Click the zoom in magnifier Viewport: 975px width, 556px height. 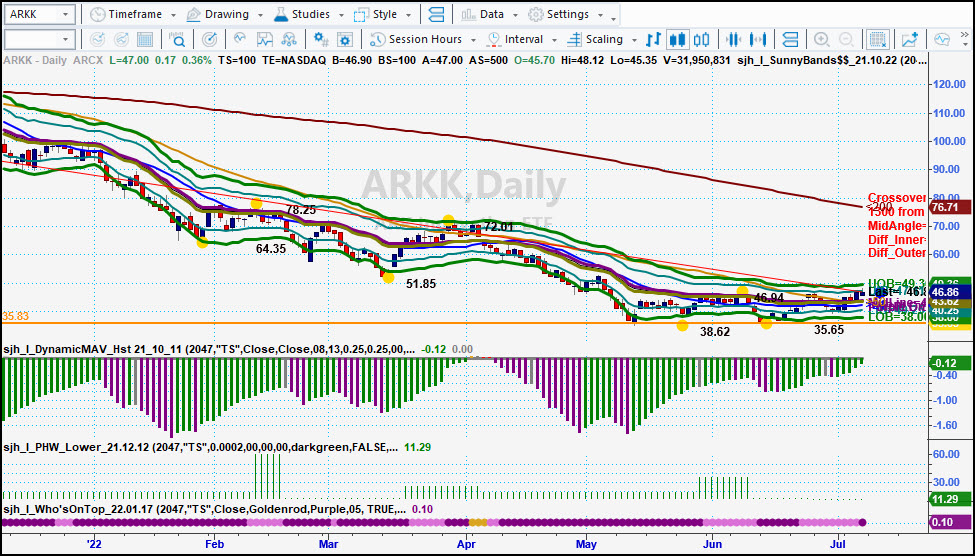[821, 40]
